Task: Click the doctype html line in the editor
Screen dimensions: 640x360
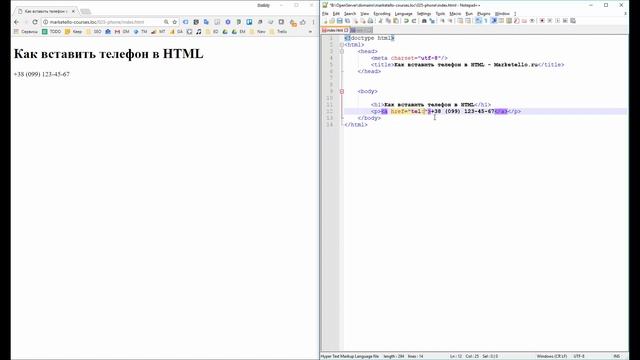Action: pos(369,38)
